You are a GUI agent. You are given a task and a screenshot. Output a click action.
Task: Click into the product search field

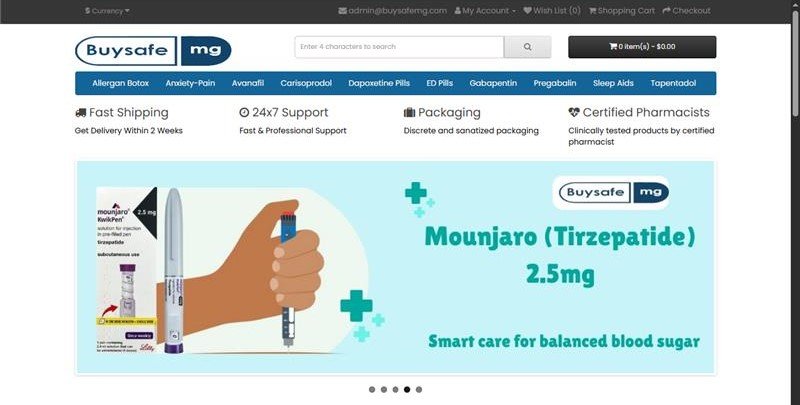[x=399, y=47]
